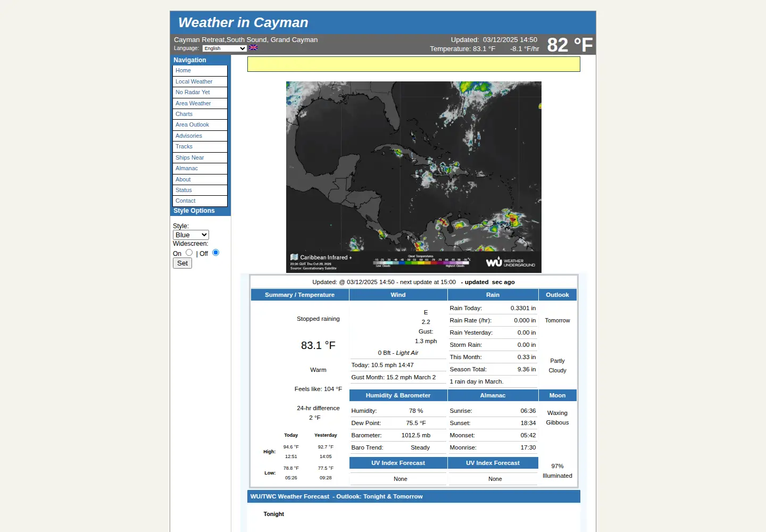Click the yellow advisory banner box
The width and height of the screenshot is (766, 532).
coord(414,64)
